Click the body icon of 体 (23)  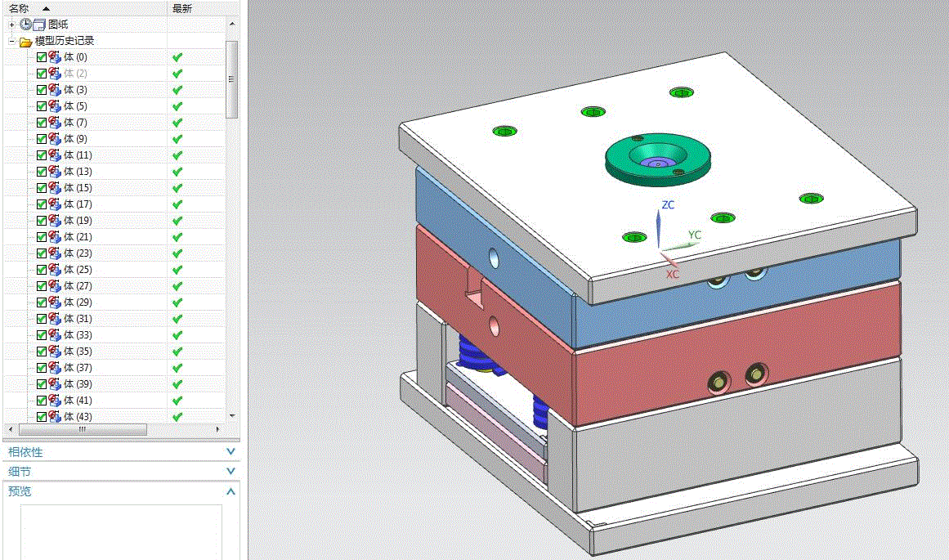point(55,253)
